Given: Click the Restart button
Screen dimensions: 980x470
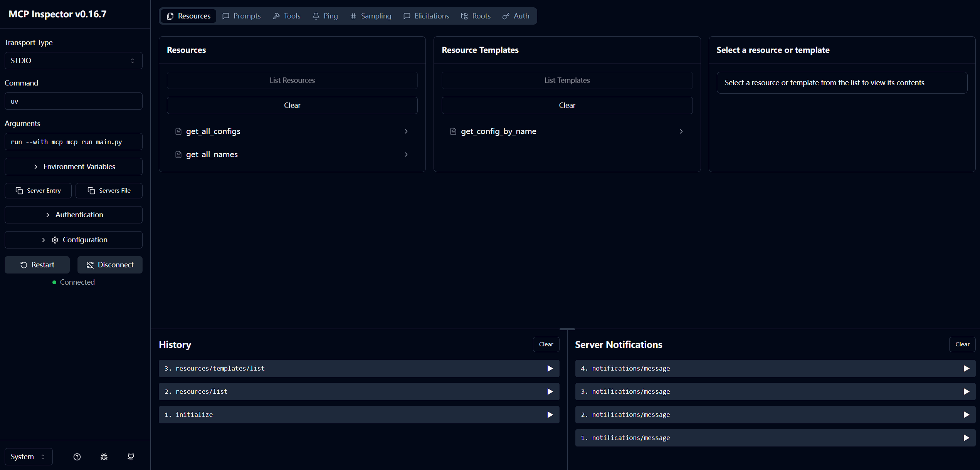Looking at the screenshot, I should [x=37, y=265].
